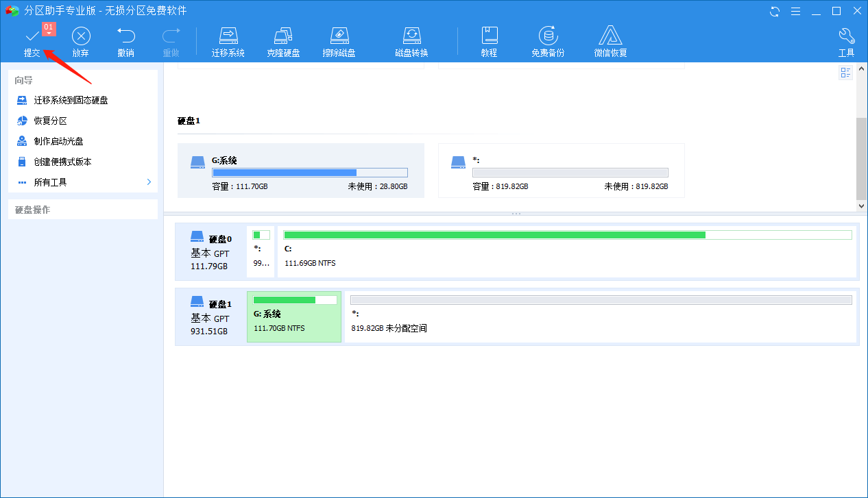868x498 pixels.
Task: Open the title bar menu (hamburger) icon
Action: tap(795, 11)
